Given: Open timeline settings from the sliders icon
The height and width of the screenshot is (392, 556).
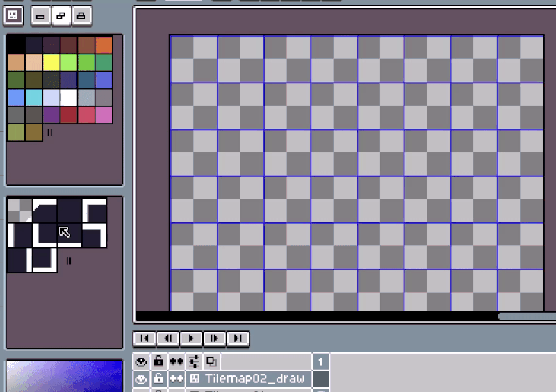Looking at the screenshot, I should (x=194, y=361).
